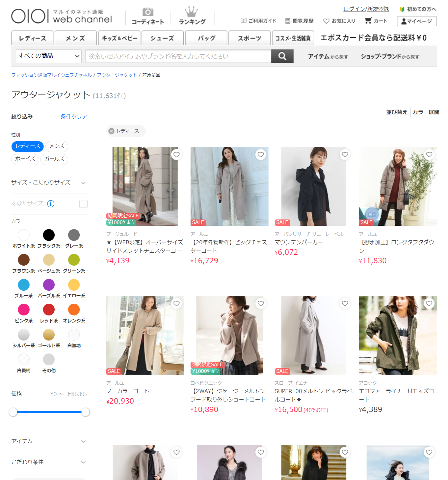Toggle the ガールズ gender filter
The height and width of the screenshot is (480, 448).
[54, 159]
